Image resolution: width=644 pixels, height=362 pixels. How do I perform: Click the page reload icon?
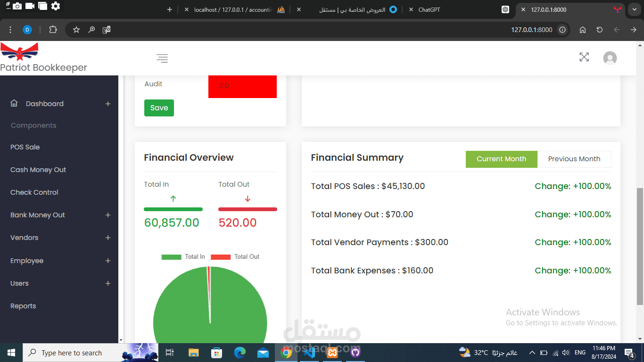(x=599, y=29)
